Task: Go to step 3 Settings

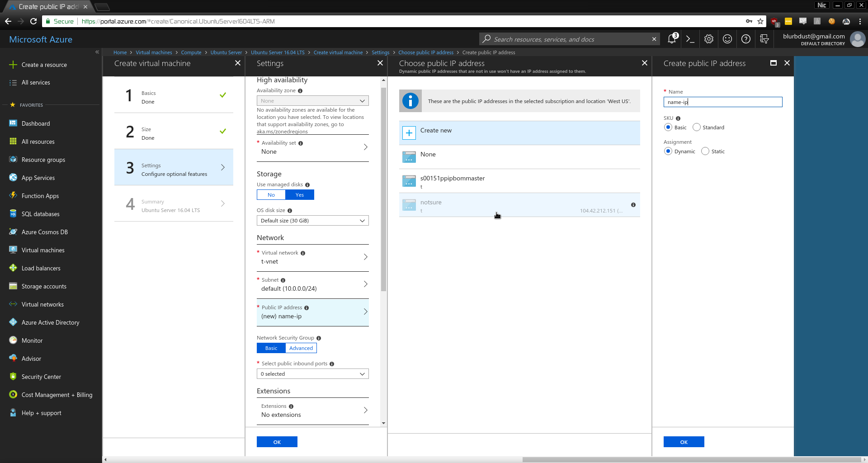Action: point(174,167)
